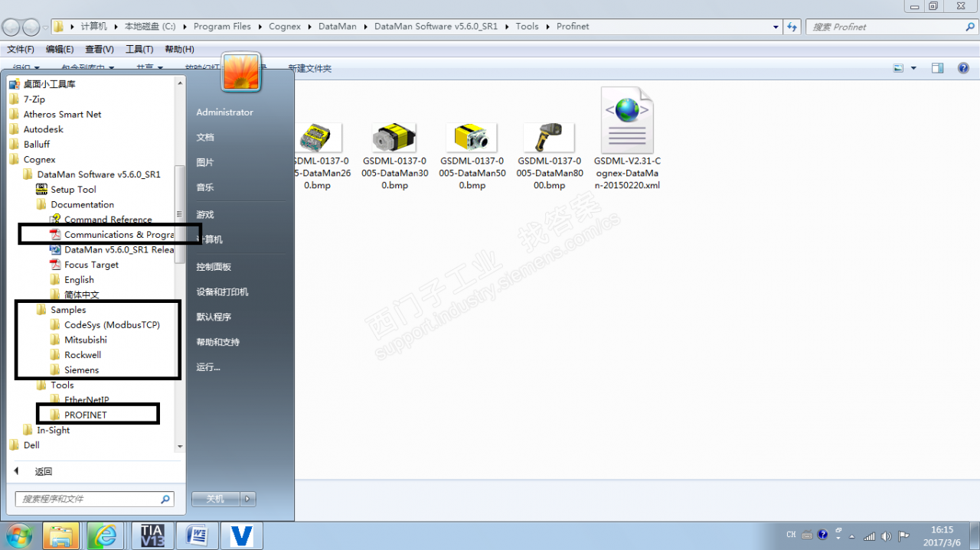Open shutdown options arrow beside 关机

pyautogui.click(x=248, y=499)
